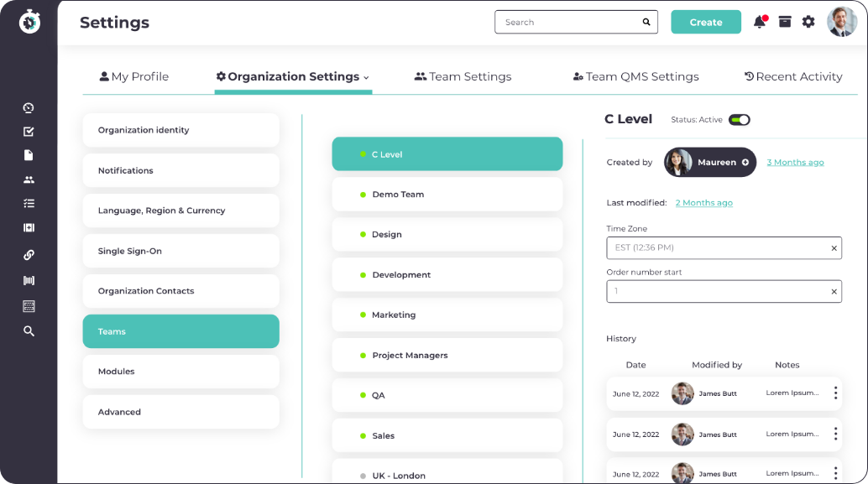Click the archive box icon near notifications
The image size is (868, 484).
(x=784, y=22)
